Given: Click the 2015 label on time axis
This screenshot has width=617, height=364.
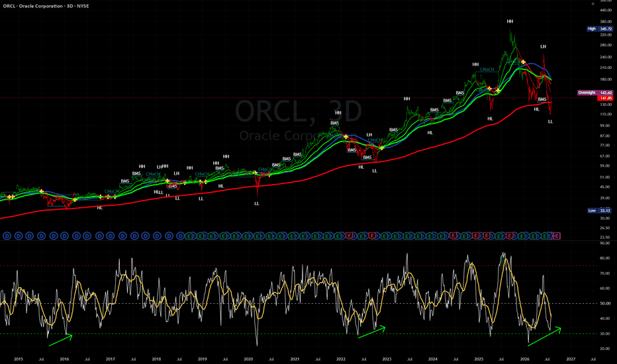Looking at the screenshot, I should pyautogui.click(x=18, y=359).
